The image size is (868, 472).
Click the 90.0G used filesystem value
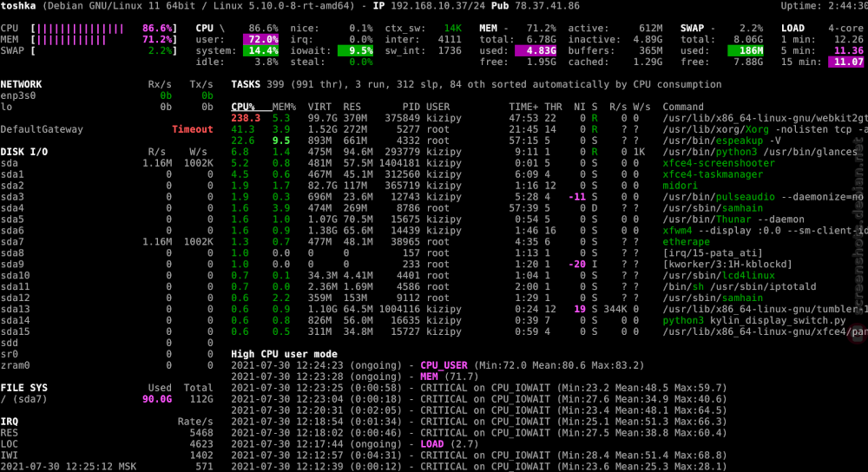pos(156,399)
